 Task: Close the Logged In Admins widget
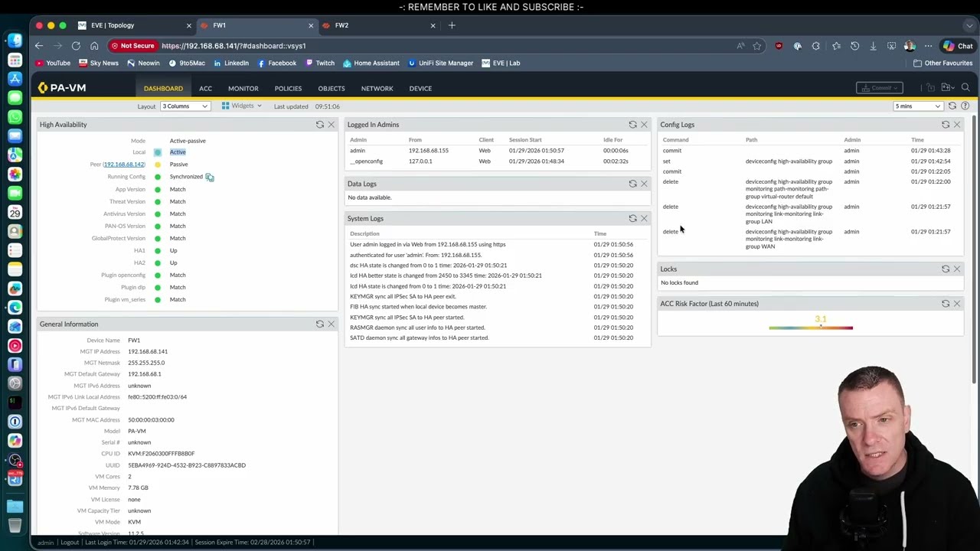coord(644,124)
